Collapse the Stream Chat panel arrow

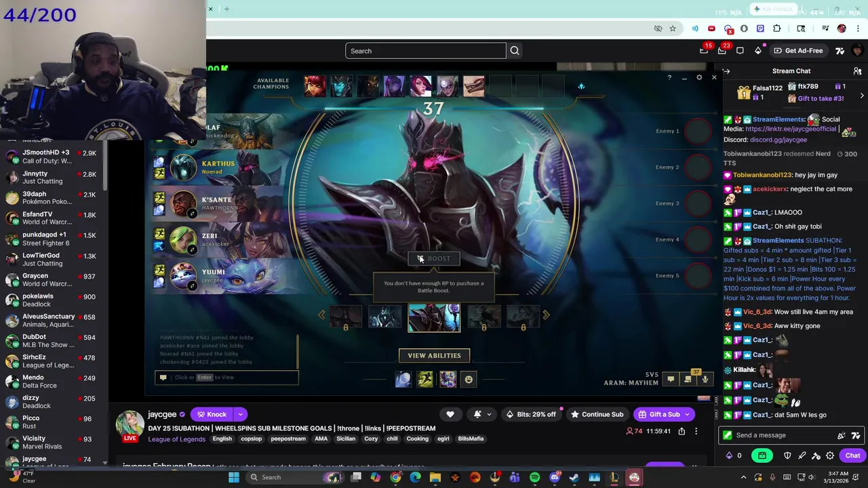[726, 71]
